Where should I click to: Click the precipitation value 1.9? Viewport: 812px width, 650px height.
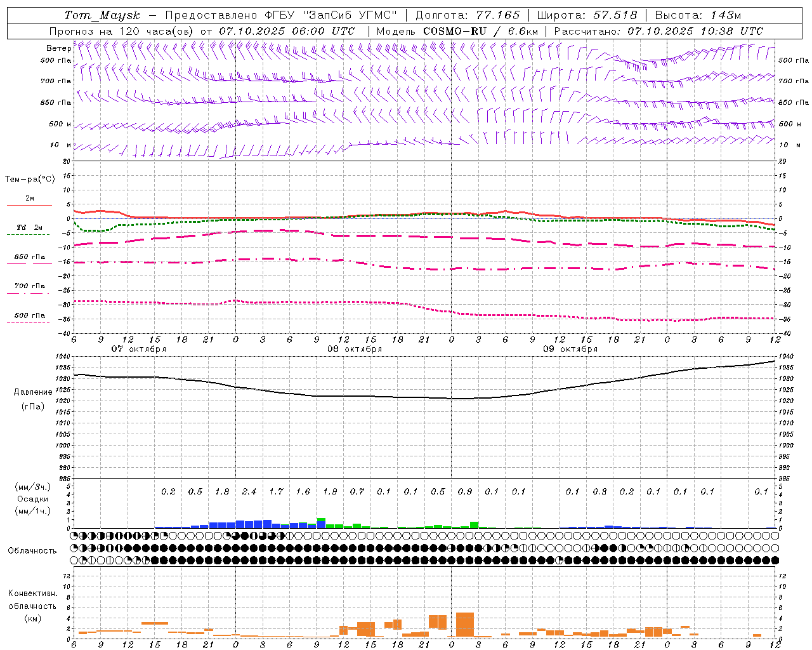(x=330, y=491)
